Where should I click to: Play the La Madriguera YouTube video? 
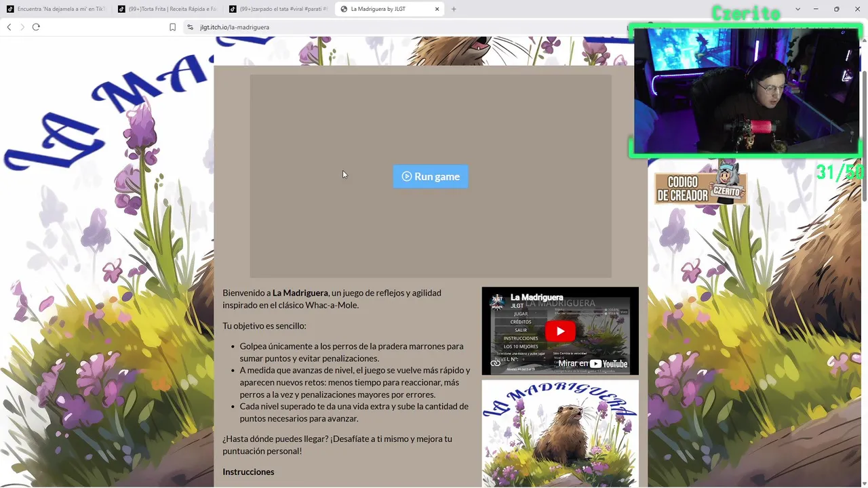pos(560,331)
